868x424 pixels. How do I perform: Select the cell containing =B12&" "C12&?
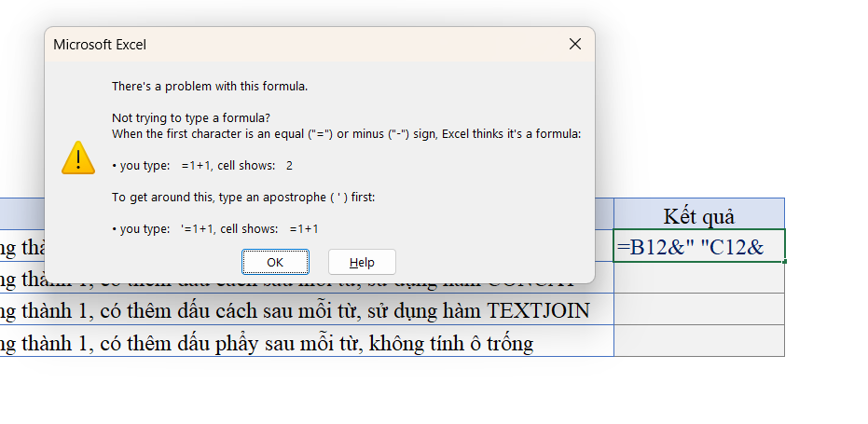(x=699, y=246)
